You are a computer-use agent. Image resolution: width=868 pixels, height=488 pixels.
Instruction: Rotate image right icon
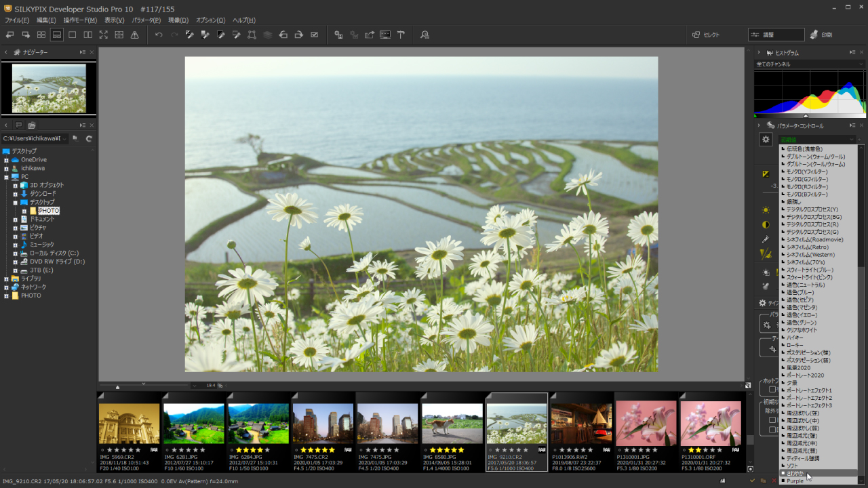coord(298,35)
